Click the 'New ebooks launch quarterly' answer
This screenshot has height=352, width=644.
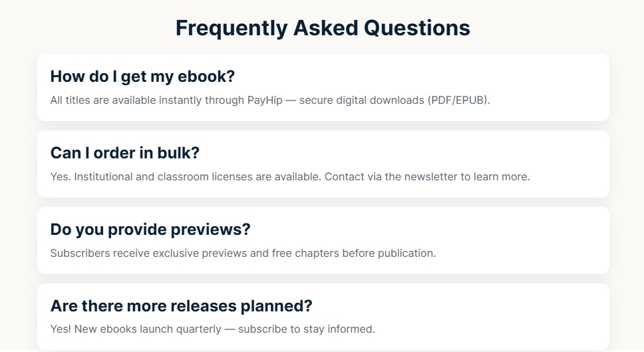click(213, 329)
